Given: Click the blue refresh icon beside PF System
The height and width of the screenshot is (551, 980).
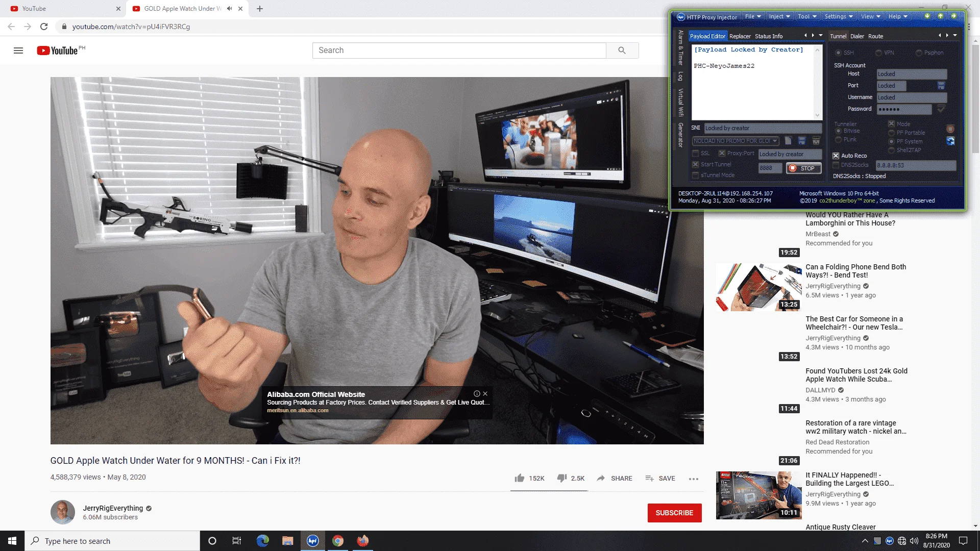Looking at the screenshot, I should pyautogui.click(x=950, y=141).
